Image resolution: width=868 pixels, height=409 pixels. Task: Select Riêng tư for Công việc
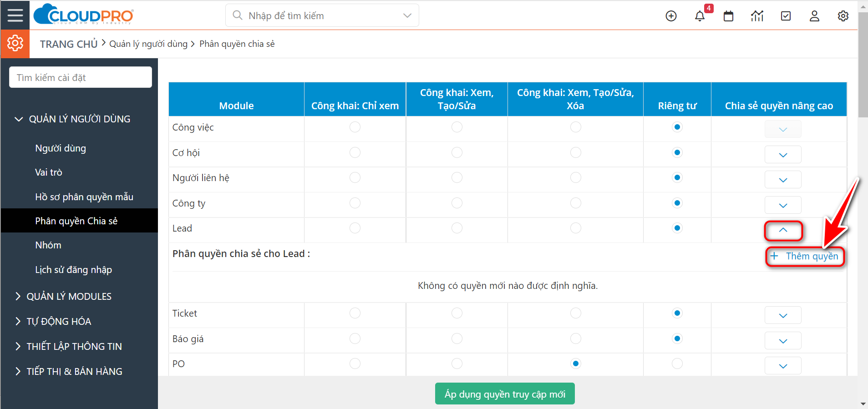tap(677, 127)
